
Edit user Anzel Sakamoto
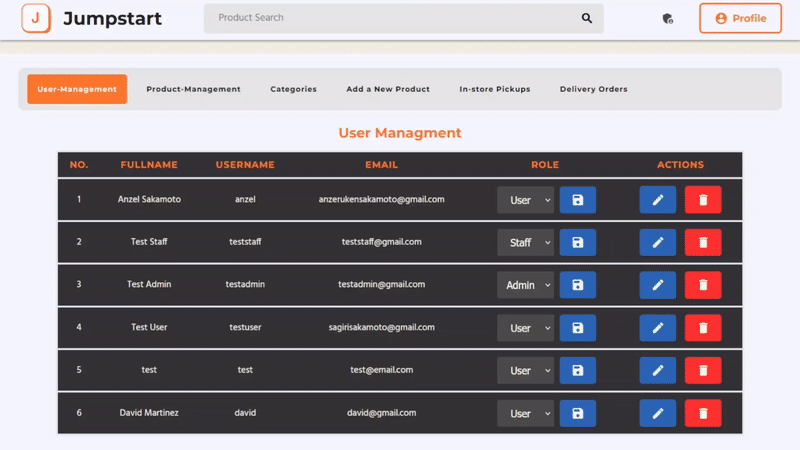[x=658, y=200]
